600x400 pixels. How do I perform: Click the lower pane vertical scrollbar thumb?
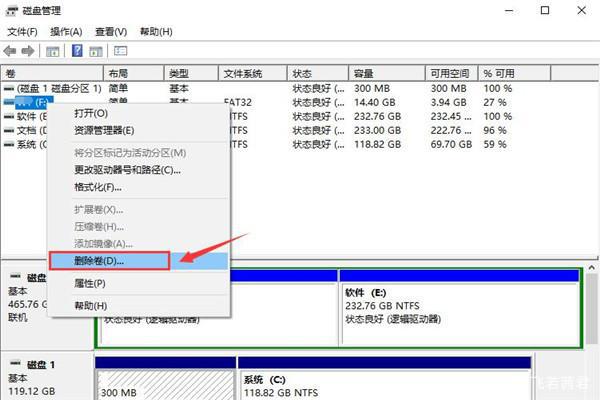point(592,308)
